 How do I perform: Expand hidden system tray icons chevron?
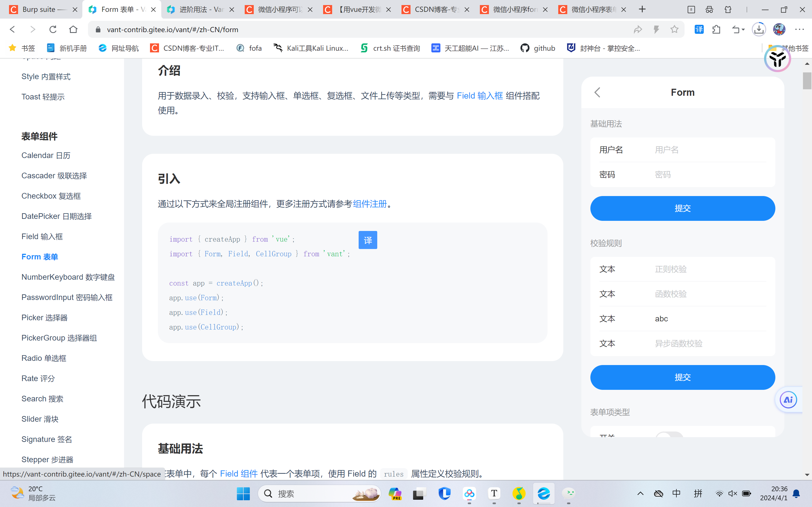(640, 493)
